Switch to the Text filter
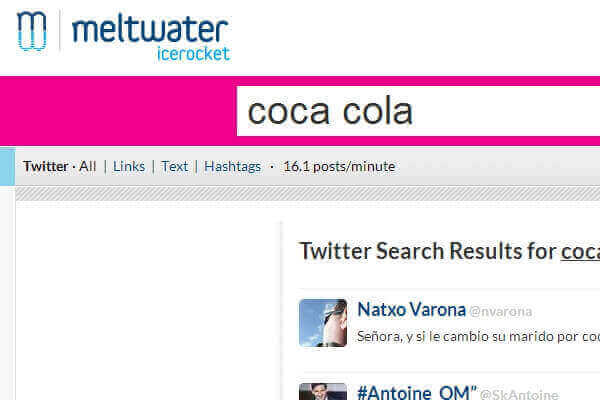The image size is (600, 400). (174, 167)
